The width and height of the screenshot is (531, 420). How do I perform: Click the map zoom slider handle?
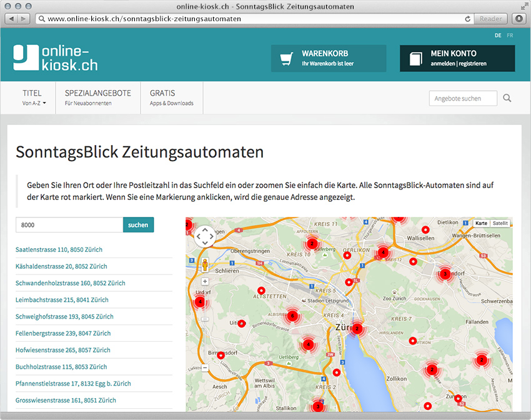click(205, 319)
